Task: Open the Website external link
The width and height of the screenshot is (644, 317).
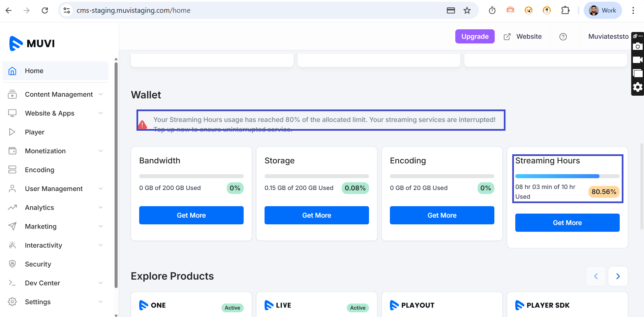Action: [x=522, y=36]
